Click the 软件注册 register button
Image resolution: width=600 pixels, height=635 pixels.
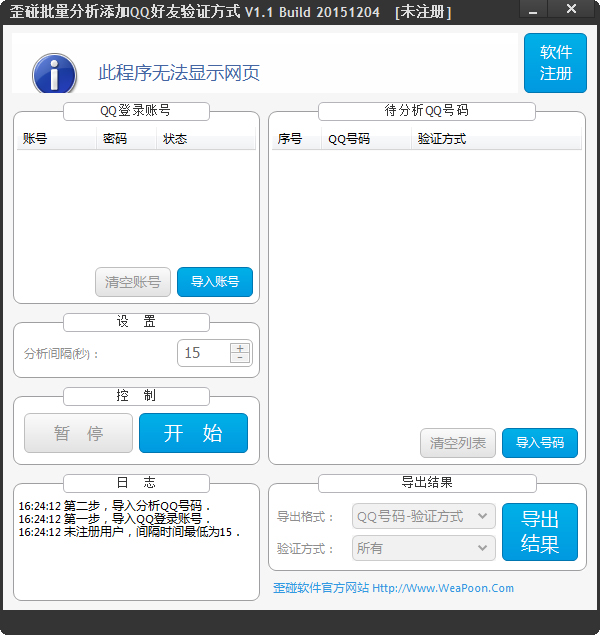click(x=555, y=63)
